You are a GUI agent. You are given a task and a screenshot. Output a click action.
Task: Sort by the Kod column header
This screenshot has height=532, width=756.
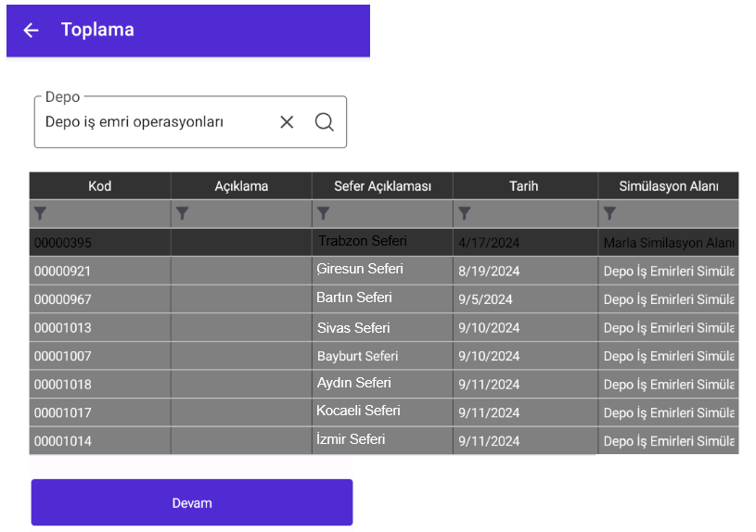[100, 186]
